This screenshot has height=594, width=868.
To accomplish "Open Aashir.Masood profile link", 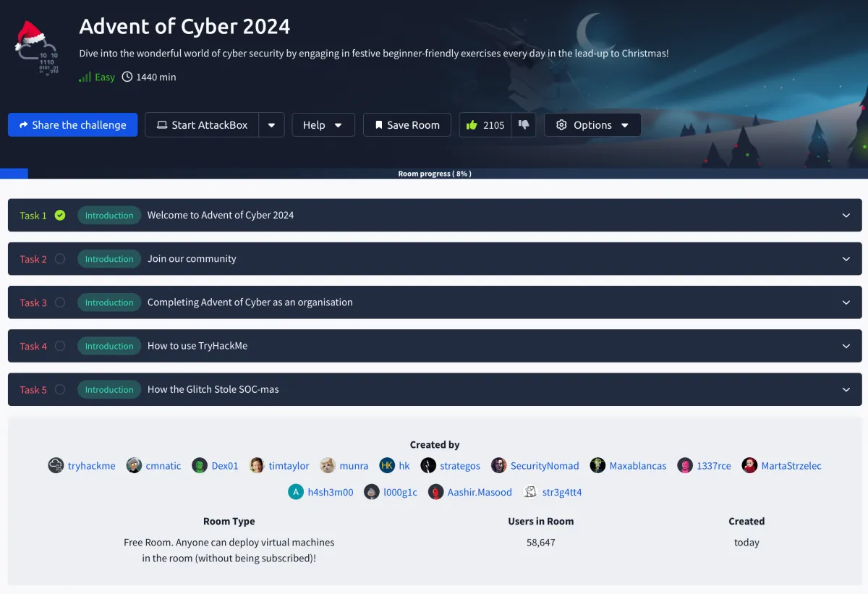I will click(x=480, y=493).
